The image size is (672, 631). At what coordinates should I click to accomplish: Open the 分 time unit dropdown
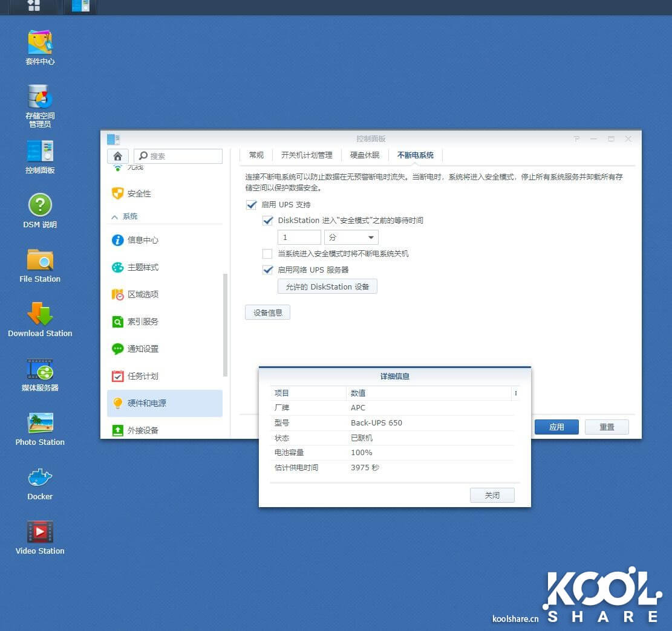coord(351,238)
